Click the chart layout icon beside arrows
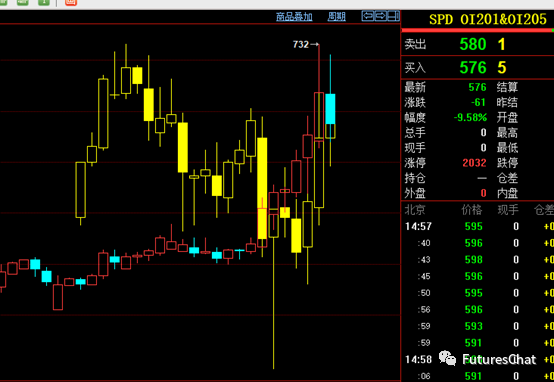Viewport: 554px width, 382px height. [393, 16]
